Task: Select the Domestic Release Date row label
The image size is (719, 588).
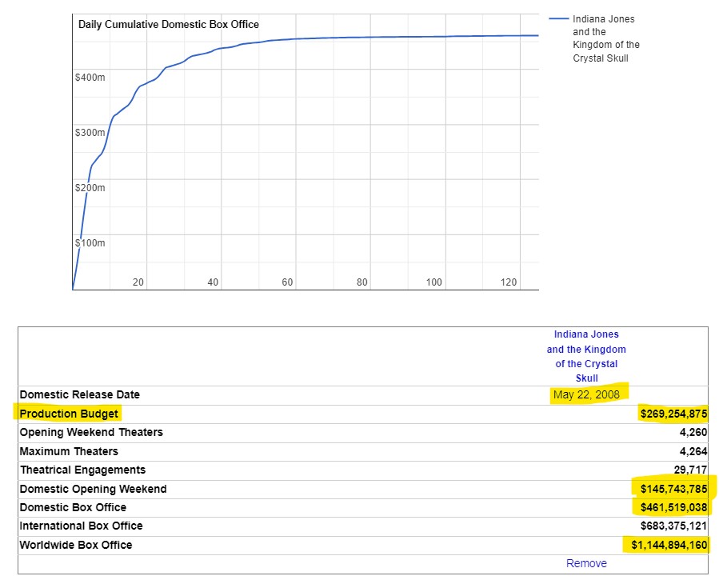Action: 79,394
